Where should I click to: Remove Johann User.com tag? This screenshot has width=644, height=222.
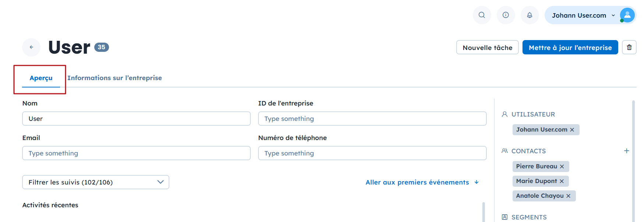click(x=572, y=130)
